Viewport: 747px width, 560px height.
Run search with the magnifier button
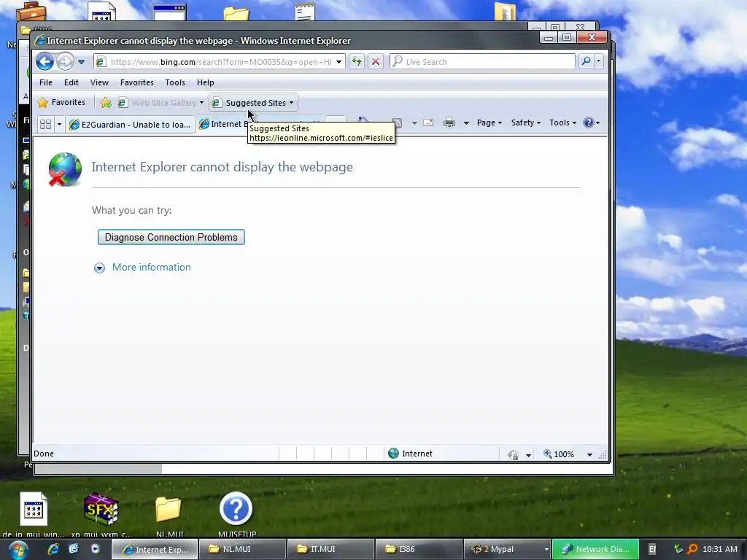point(586,61)
